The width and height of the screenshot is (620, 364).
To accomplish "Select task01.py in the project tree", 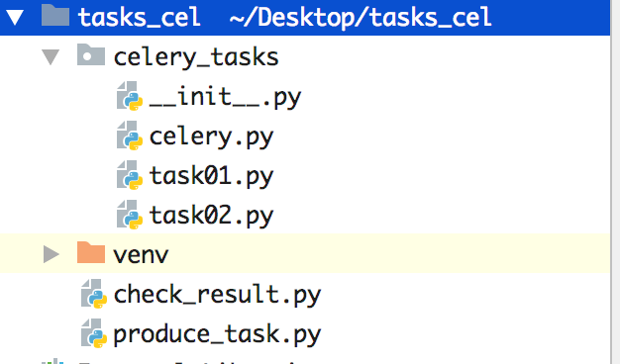I will coord(212,176).
